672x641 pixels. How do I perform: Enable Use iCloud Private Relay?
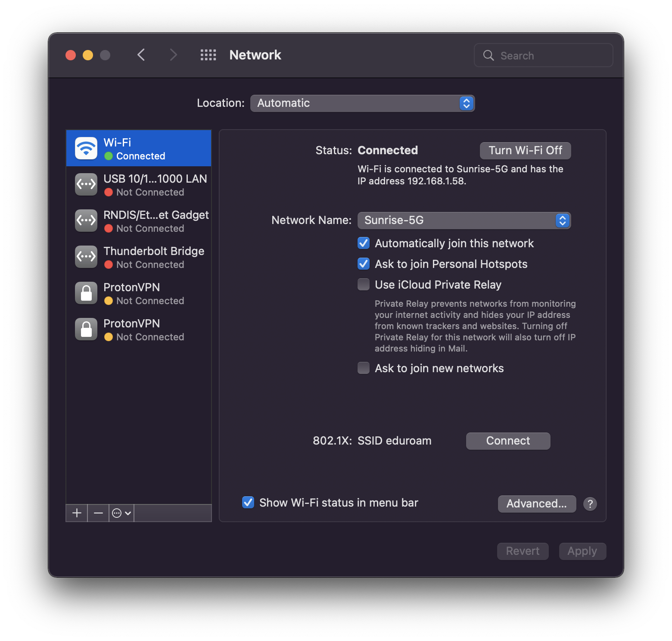[363, 284]
